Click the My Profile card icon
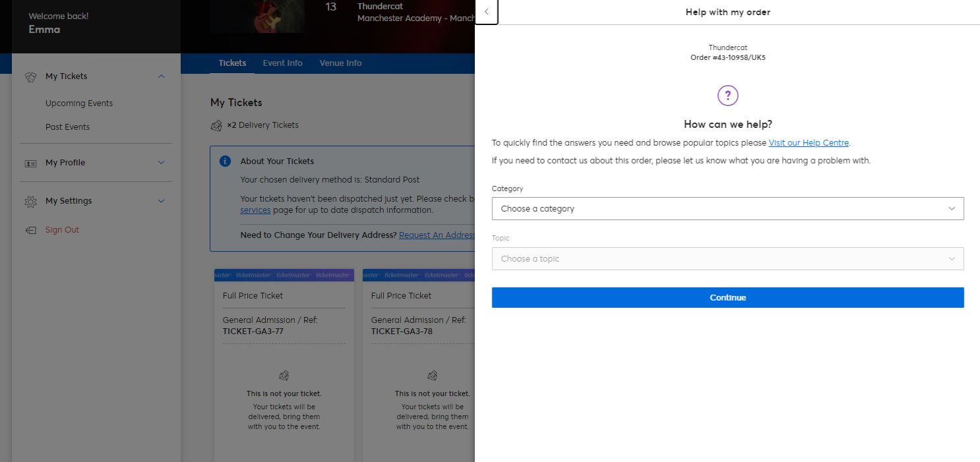Screen dimensions: 980x462 30,163
